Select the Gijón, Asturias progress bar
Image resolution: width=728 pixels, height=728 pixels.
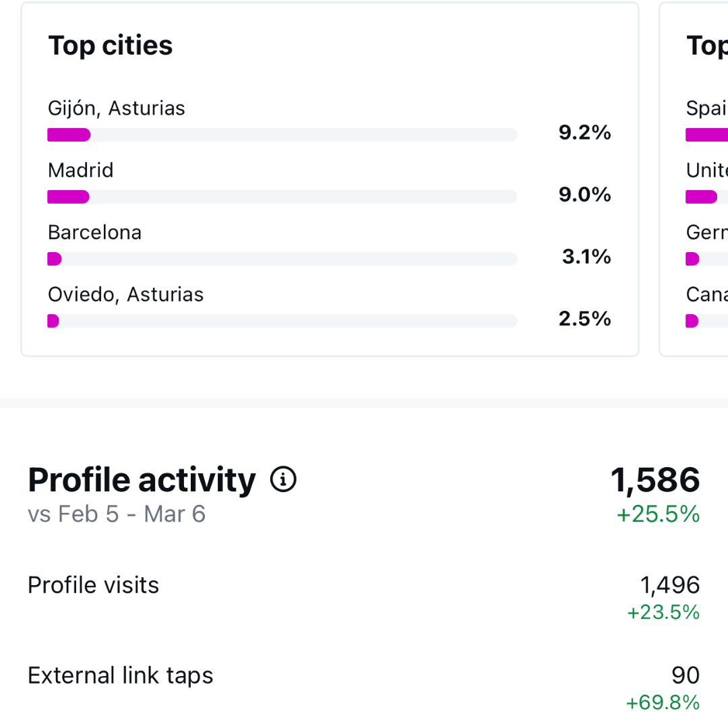282,135
